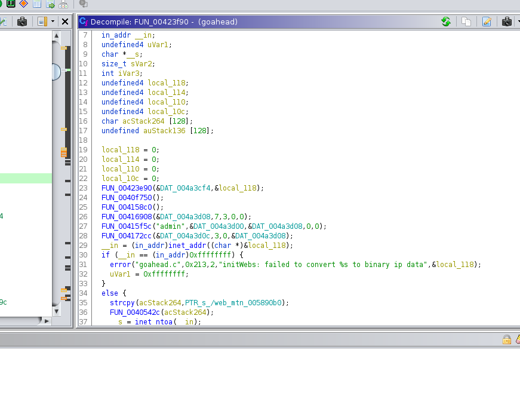This screenshot has height=420, width=520.
Task: Open the Decompile panel menu arrow
Action: click(518, 22)
